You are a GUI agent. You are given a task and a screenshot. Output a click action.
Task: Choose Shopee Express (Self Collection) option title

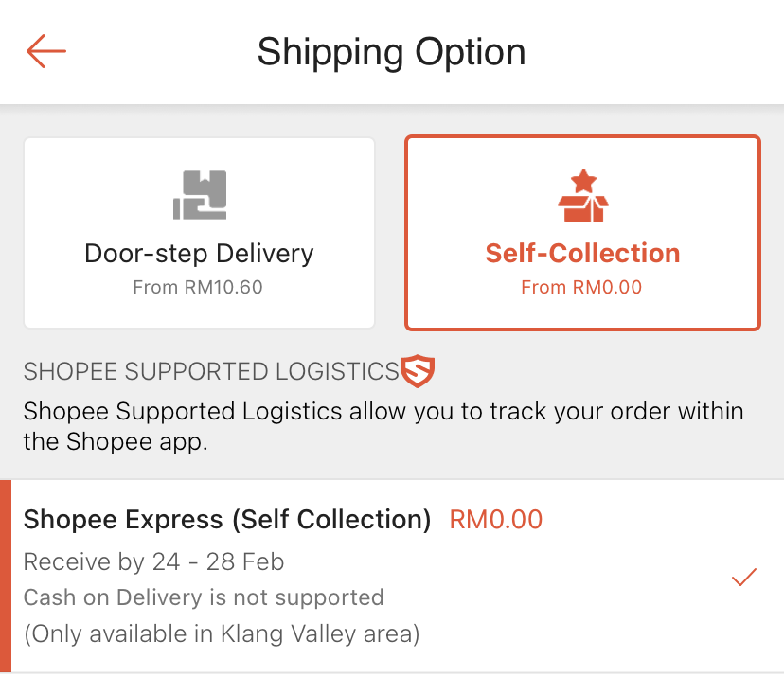tap(227, 520)
